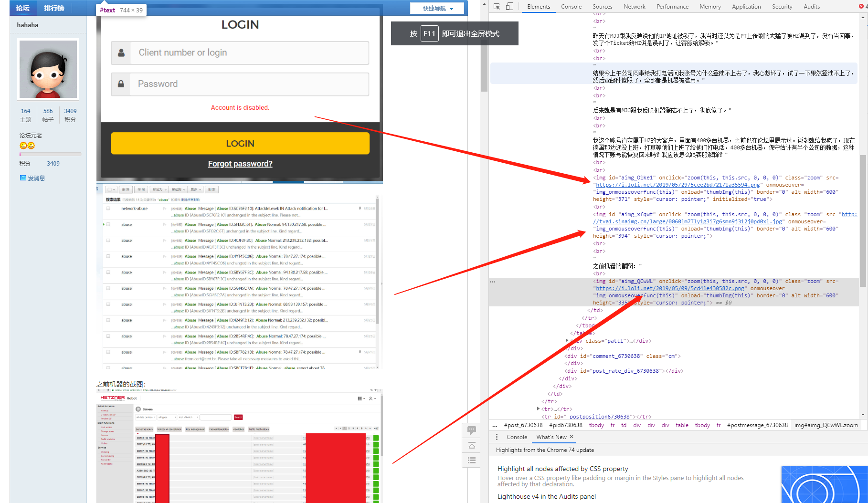Click the 论坛元老 user group link
This screenshot has width=868, height=503.
(x=31, y=136)
